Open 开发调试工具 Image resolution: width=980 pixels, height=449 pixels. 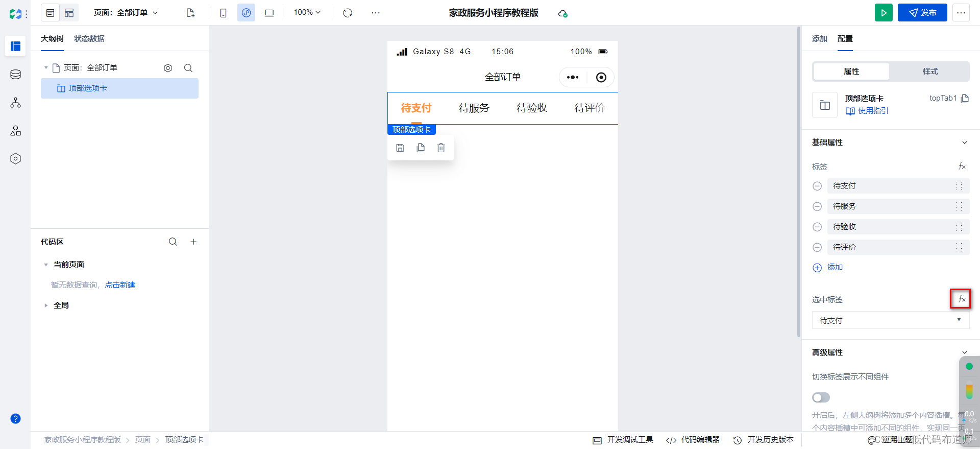623,440
